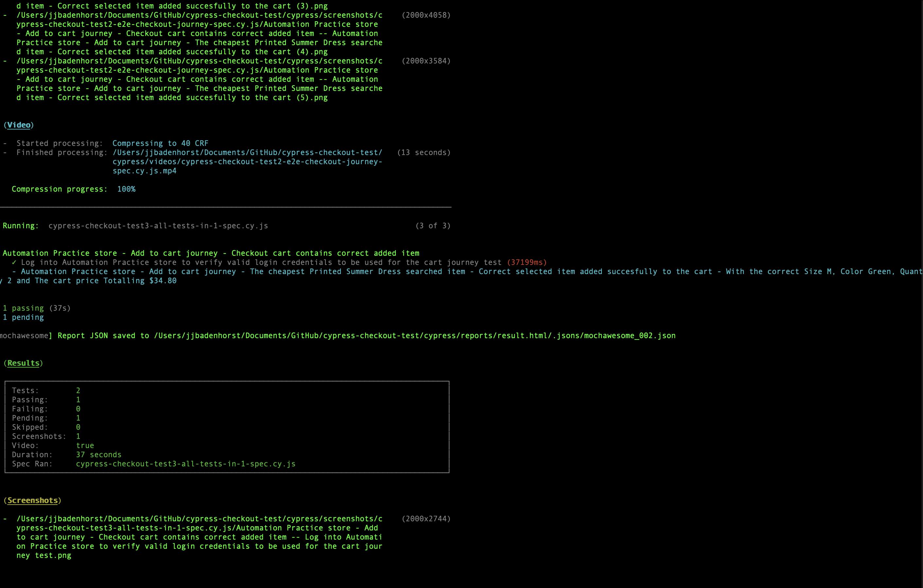Click the Video true value in results
The height and width of the screenshot is (588, 923).
(x=85, y=445)
